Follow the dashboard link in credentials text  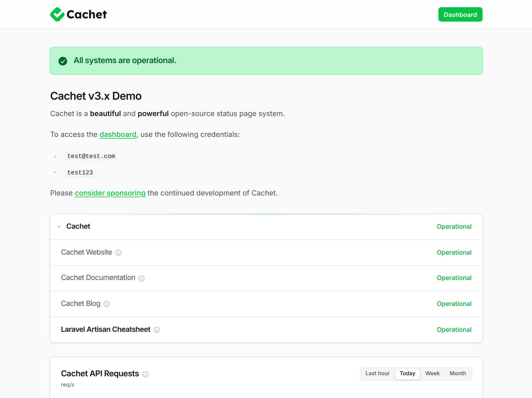(x=118, y=134)
